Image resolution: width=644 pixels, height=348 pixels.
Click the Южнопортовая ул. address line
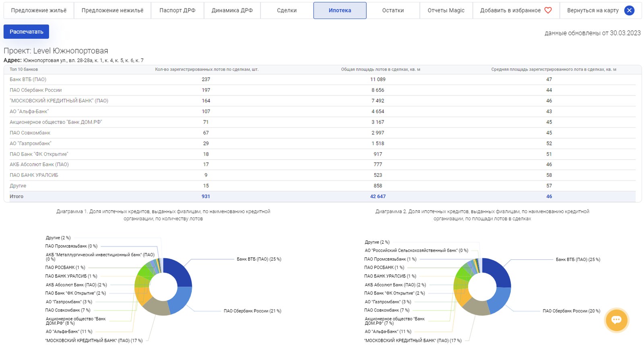(x=83, y=60)
